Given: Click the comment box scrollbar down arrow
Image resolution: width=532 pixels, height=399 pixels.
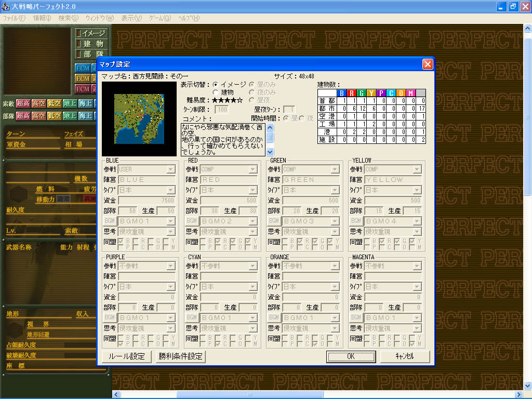Looking at the screenshot, I should click(x=270, y=152).
